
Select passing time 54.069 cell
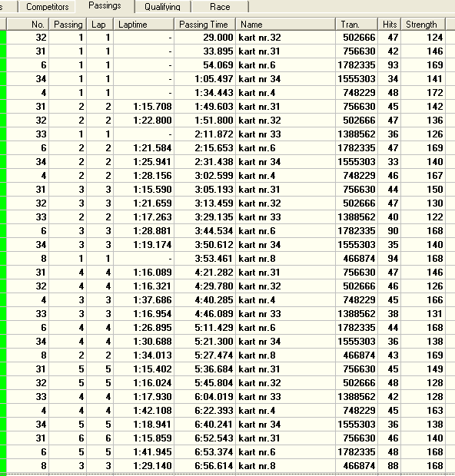(204, 65)
